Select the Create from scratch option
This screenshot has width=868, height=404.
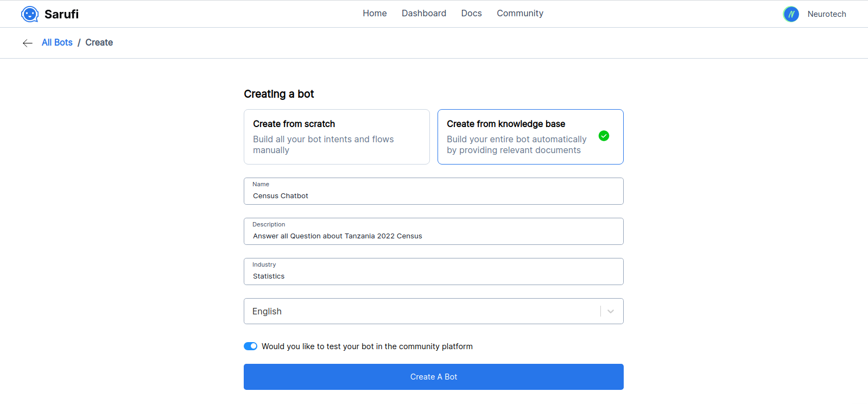337,137
